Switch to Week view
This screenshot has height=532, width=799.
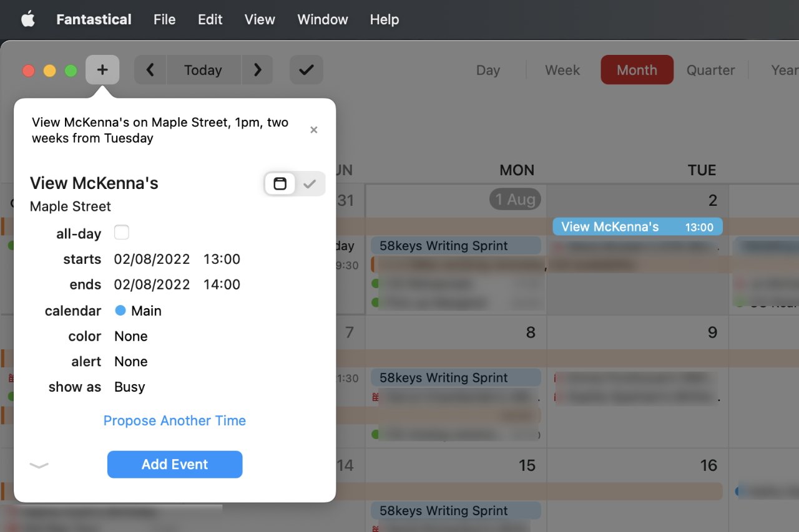point(562,70)
